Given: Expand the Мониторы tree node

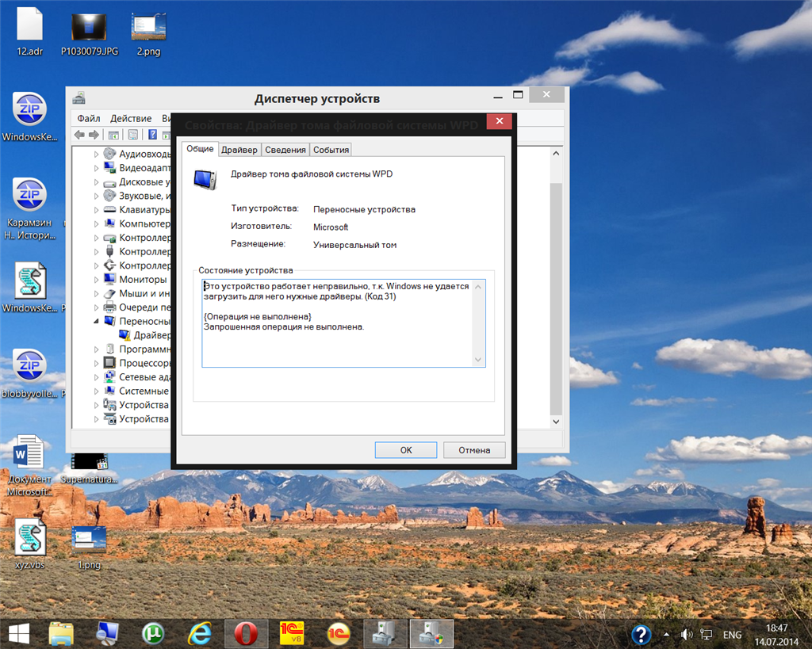Looking at the screenshot, I should click(96, 280).
